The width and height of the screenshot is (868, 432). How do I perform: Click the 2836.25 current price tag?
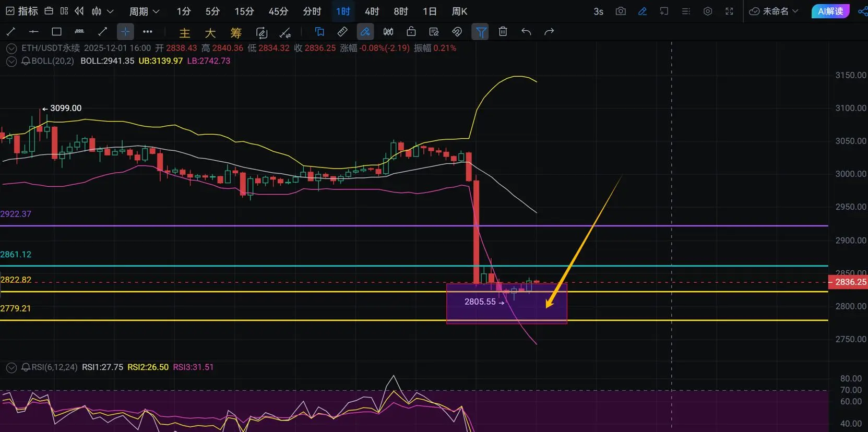pos(848,282)
